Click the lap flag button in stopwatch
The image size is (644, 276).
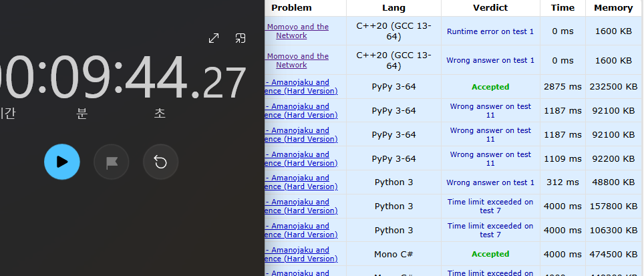[x=112, y=162]
